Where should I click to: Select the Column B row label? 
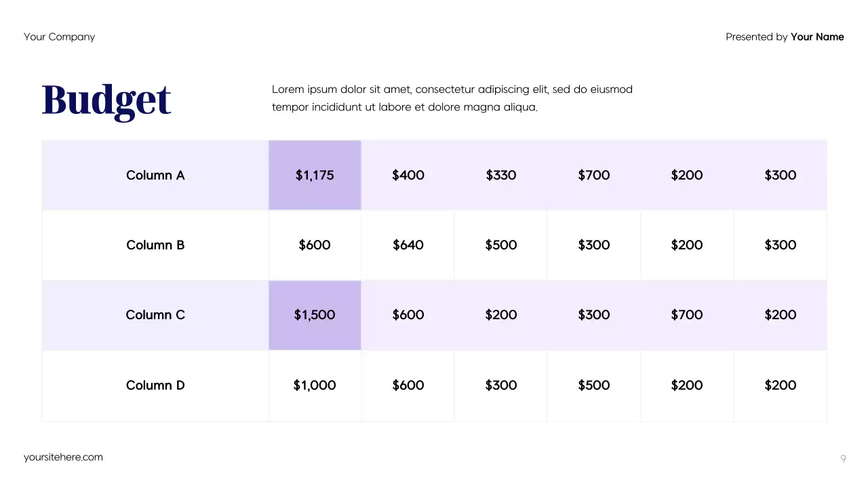pos(155,245)
